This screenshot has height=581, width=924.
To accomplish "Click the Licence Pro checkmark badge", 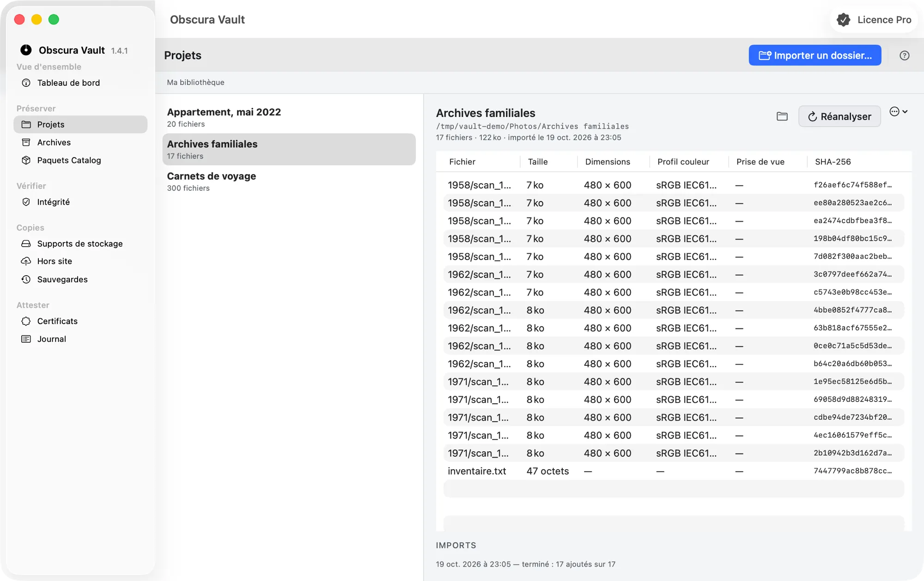I will coord(844,20).
